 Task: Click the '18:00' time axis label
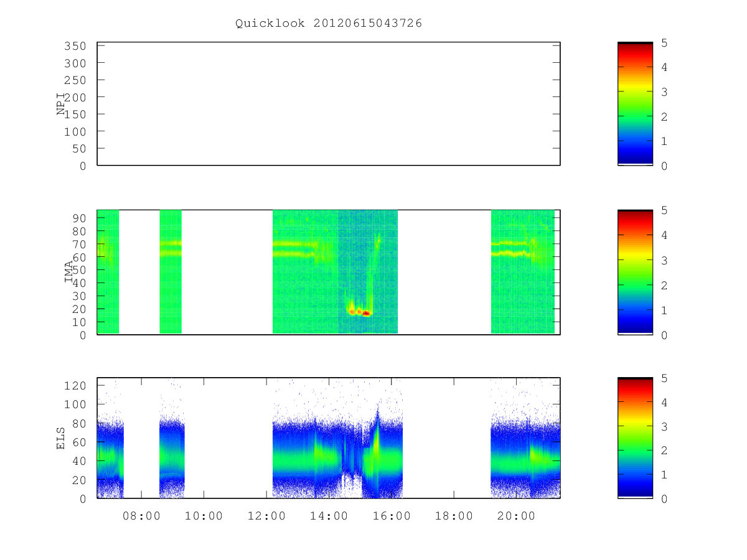pos(454,516)
